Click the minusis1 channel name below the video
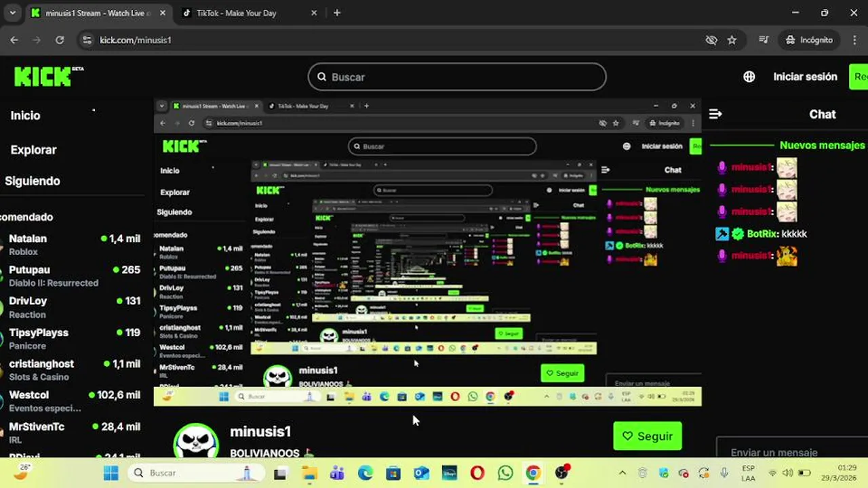 [260, 432]
